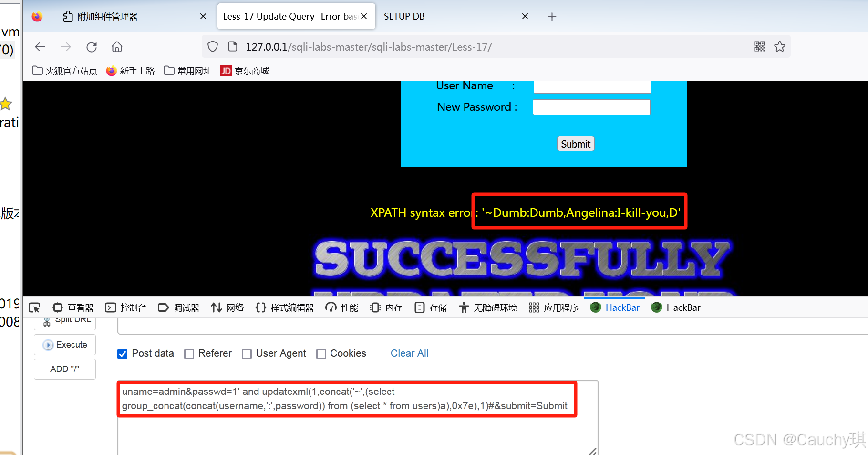Enable the Referer checkbox
Image resolution: width=868 pixels, height=455 pixels.
pos(189,354)
